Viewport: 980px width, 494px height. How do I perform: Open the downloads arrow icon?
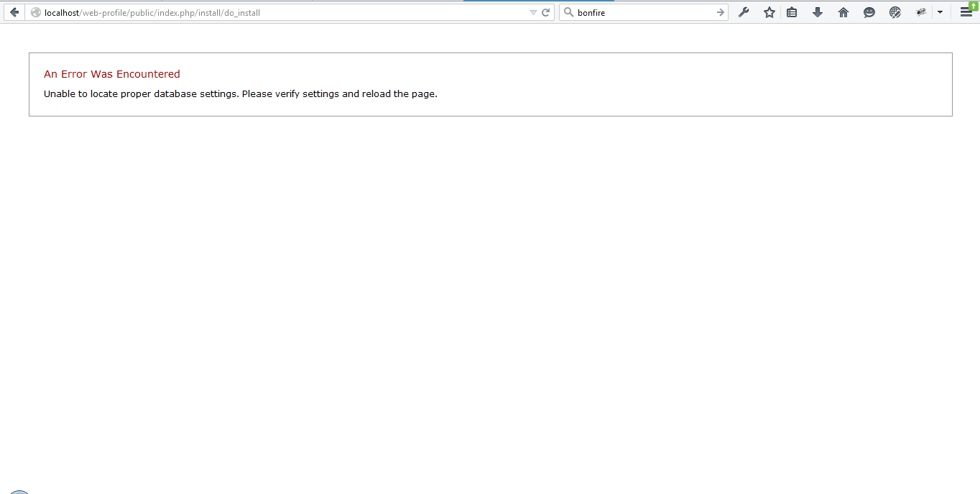[x=818, y=12]
